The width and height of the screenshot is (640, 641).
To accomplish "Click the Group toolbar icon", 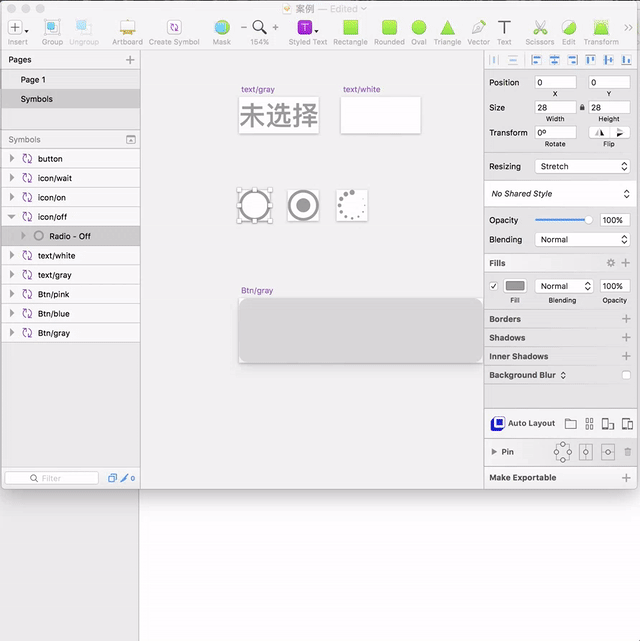I will tap(52, 27).
